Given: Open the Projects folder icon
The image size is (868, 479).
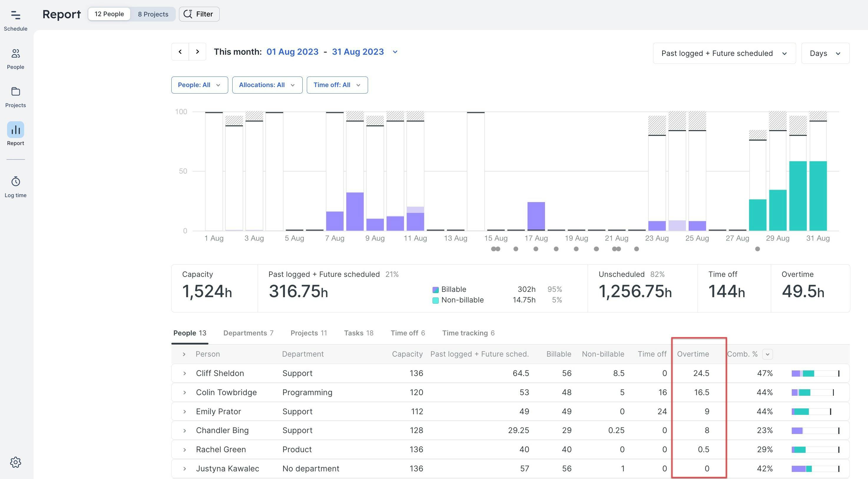Looking at the screenshot, I should pyautogui.click(x=16, y=92).
